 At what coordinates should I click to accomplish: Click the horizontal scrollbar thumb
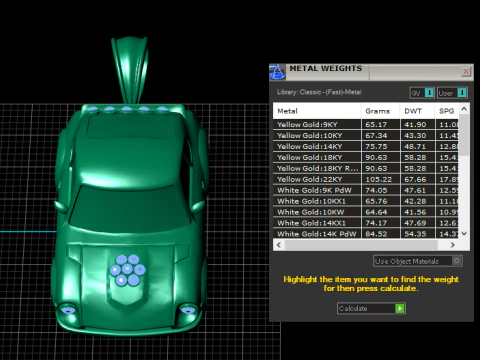point(361,245)
